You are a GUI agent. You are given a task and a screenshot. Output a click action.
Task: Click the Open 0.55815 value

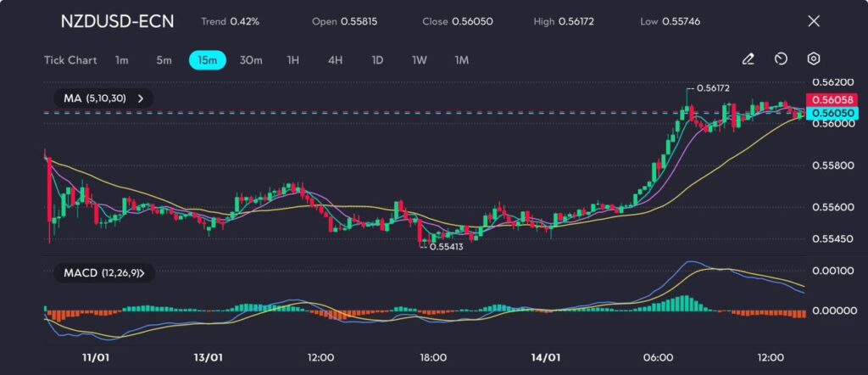[x=345, y=21]
